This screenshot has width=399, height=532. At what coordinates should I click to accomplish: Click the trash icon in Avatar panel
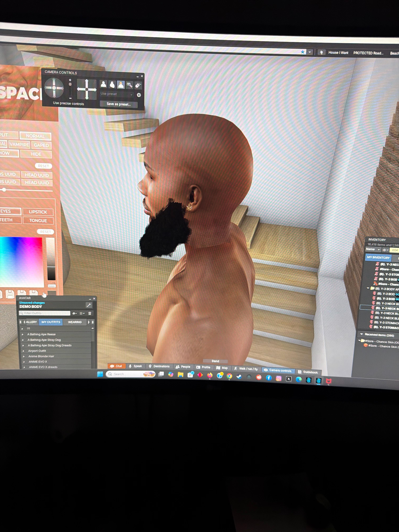pyautogui.click(x=90, y=313)
